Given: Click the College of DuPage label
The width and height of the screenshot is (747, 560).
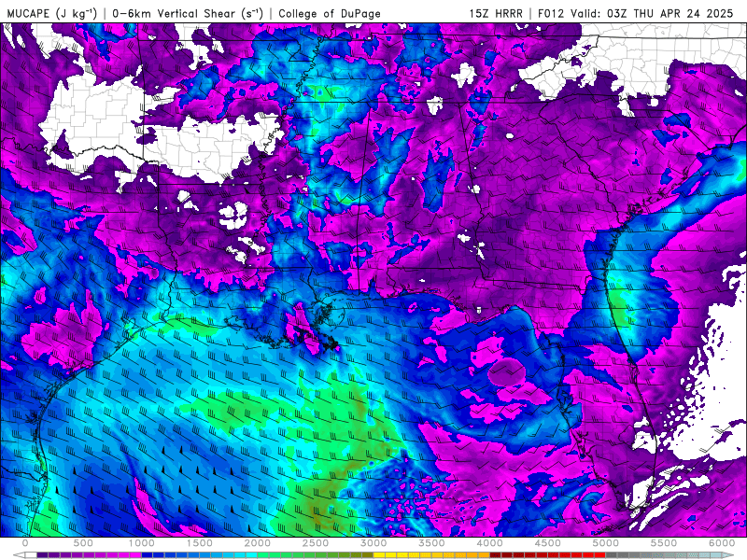Looking at the screenshot, I should [x=330, y=13].
